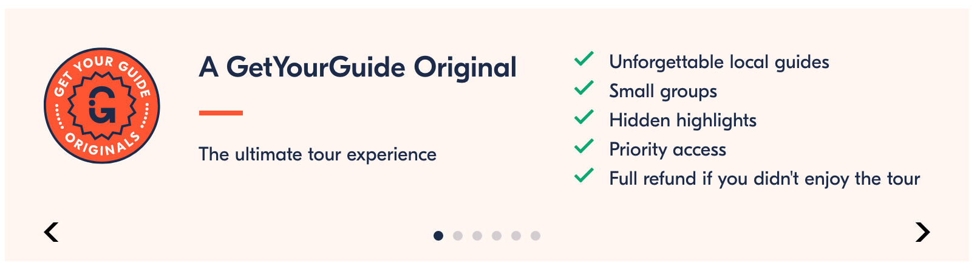Jump to the last carousel dot
This screenshot has height=271, width=980.
[x=536, y=236]
